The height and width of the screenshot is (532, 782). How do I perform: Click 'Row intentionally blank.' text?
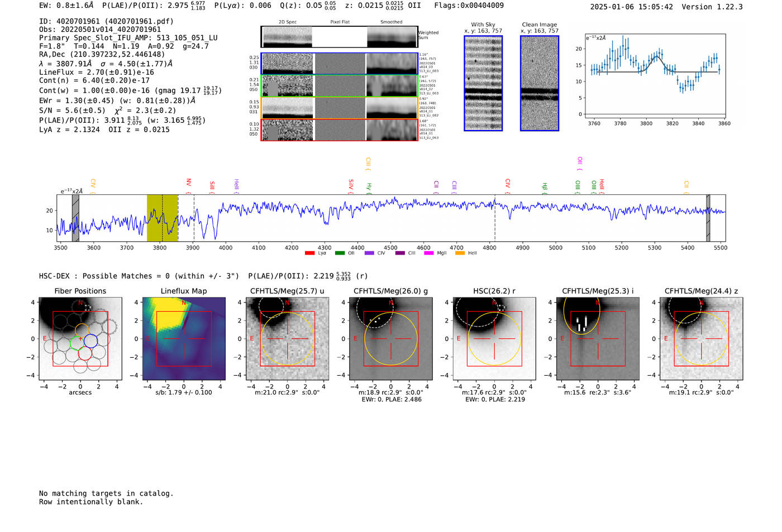91,501
